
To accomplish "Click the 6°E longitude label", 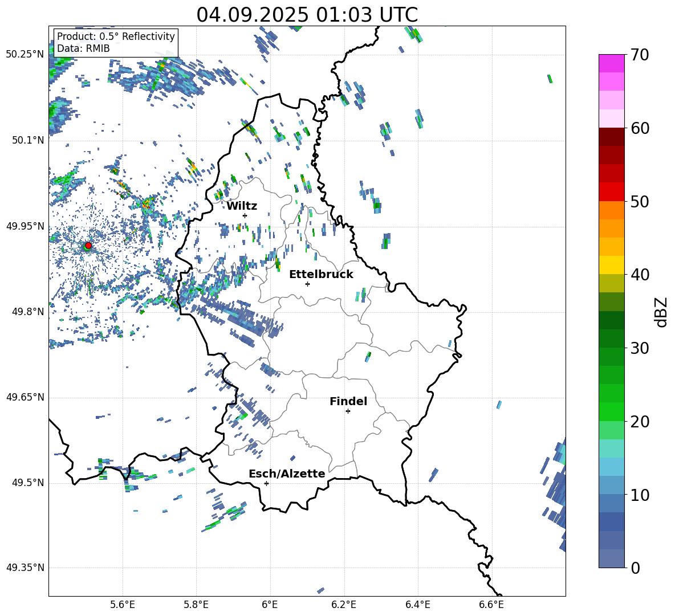I will point(270,605).
